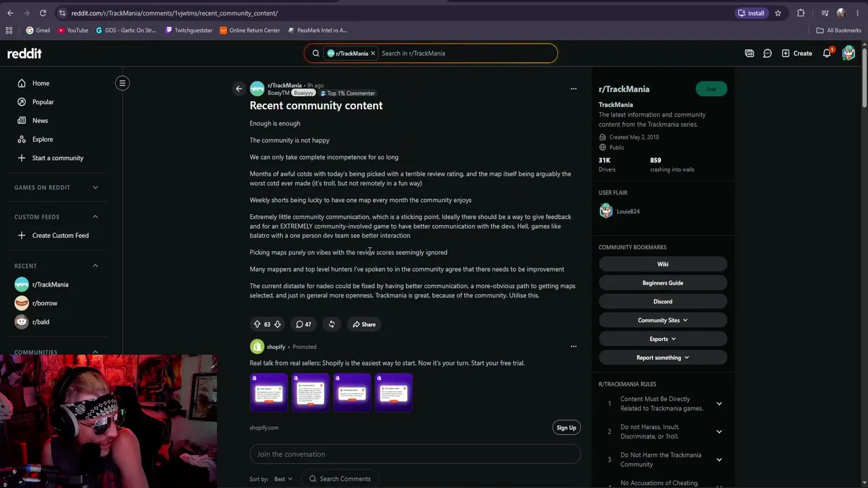Open the first Shopify ad thumbnail
Viewport: 868px width, 488px height.
[x=269, y=392]
